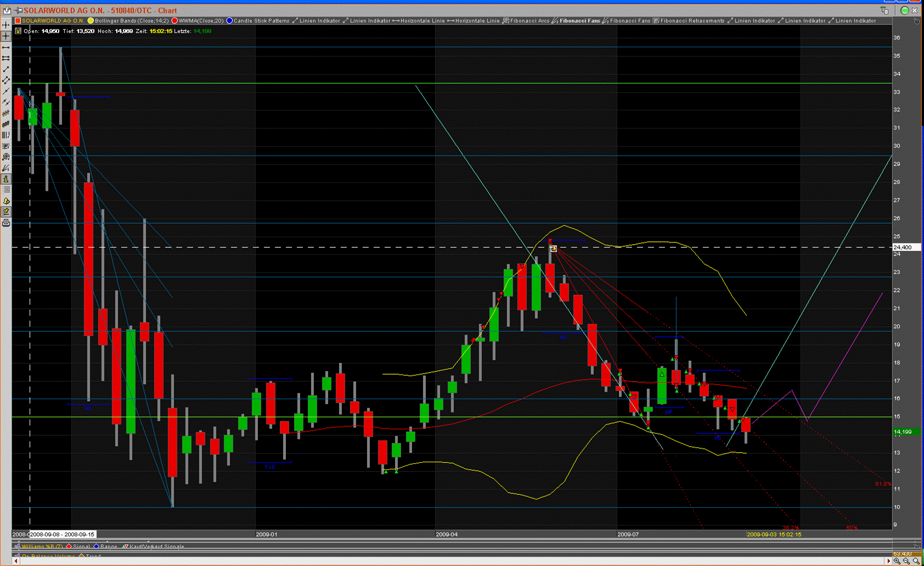Click the 2009-04 date label on time axis
Viewport: 924px width, 566px height.
tap(447, 534)
